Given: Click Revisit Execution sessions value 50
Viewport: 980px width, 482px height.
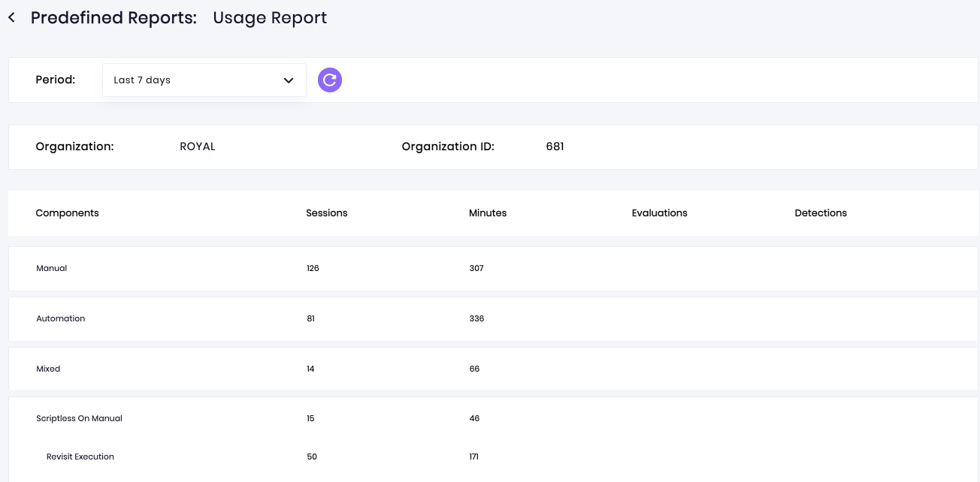Looking at the screenshot, I should [312, 456].
